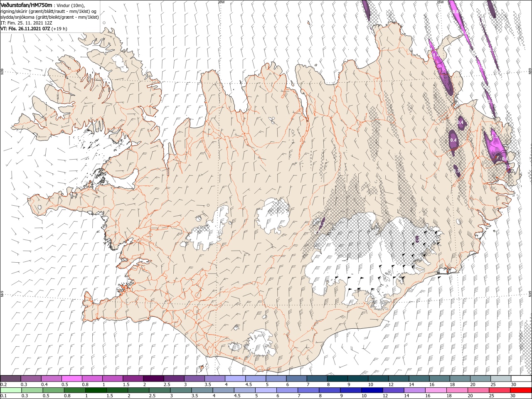The height and width of the screenshot is (399, 532).
Task: Pick the navy blue swatch labeled 10 in lower legend
Action: (372, 390)
